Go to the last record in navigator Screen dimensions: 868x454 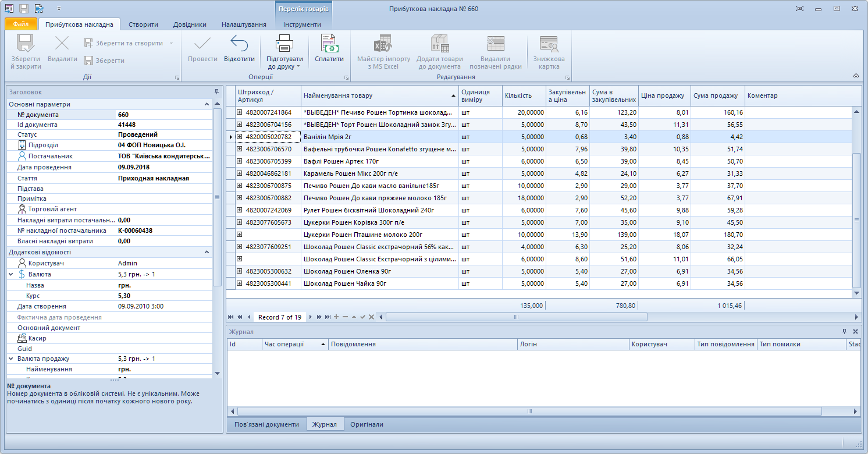(x=328, y=317)
